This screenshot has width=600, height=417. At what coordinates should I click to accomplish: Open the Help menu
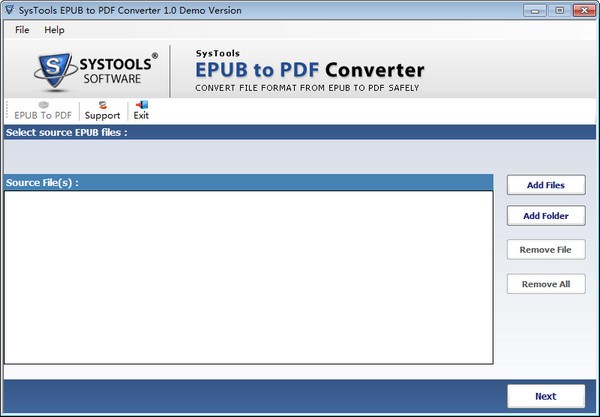click(54, 30)
